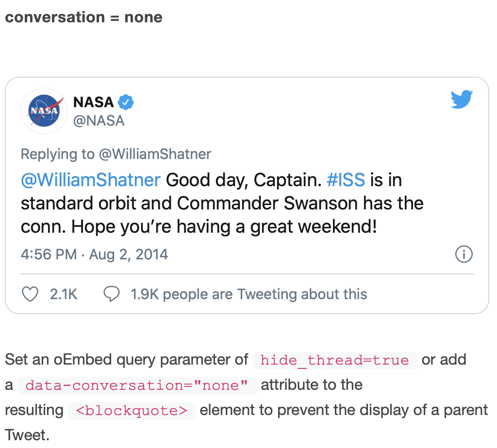Click the Replying to @WilliamShatner line

(x=116, y=155)
